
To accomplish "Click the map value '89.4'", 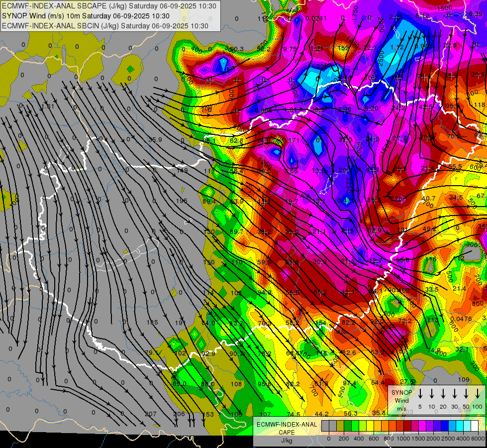I will pos(209,202).
